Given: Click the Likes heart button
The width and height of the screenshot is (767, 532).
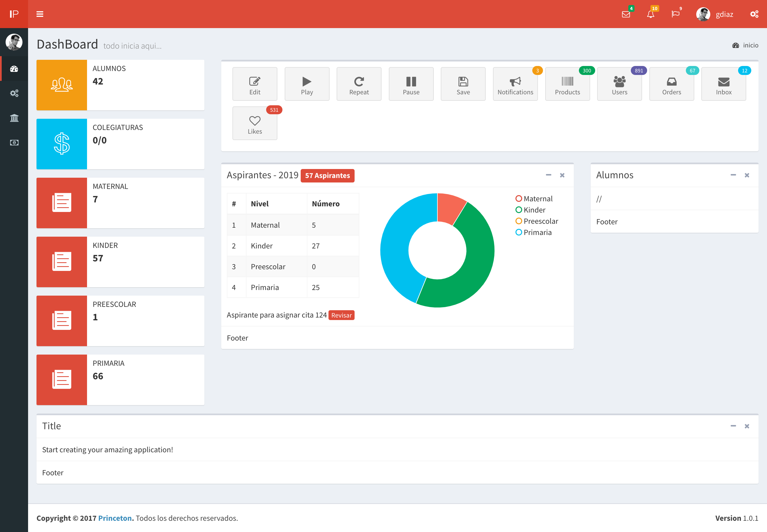Looking at the screenshot, I should click(x=255, y=123).
